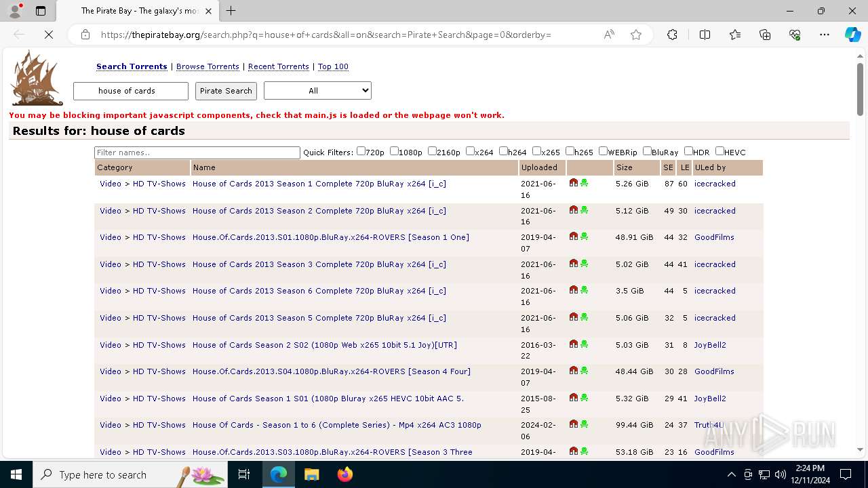Open the All category dropdown

tap(317, 90)
